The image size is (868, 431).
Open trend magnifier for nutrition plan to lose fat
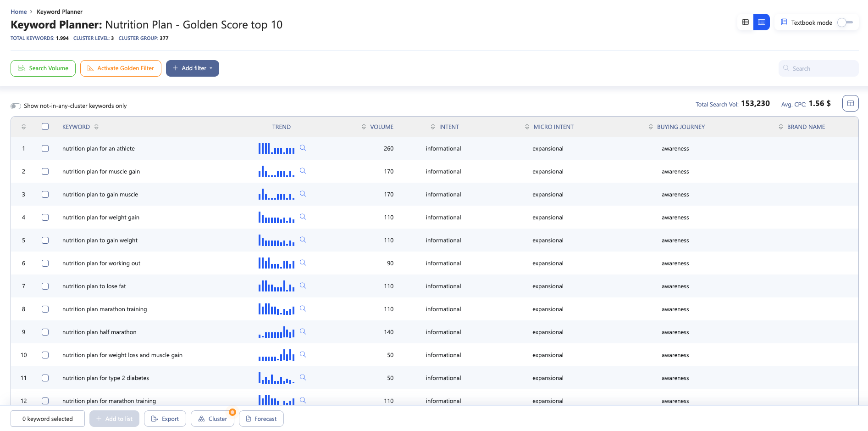(x=303, y=285)
